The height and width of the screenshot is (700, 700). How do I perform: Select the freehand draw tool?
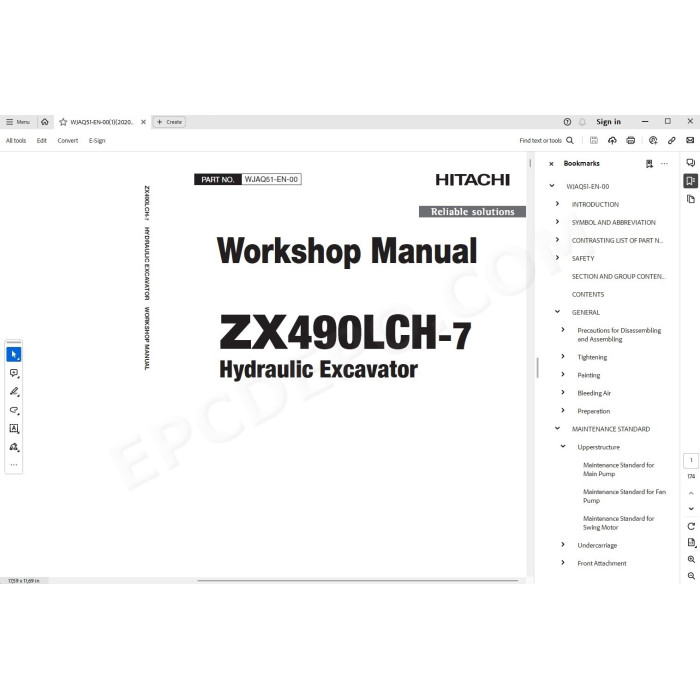click(x=14, y=410)
